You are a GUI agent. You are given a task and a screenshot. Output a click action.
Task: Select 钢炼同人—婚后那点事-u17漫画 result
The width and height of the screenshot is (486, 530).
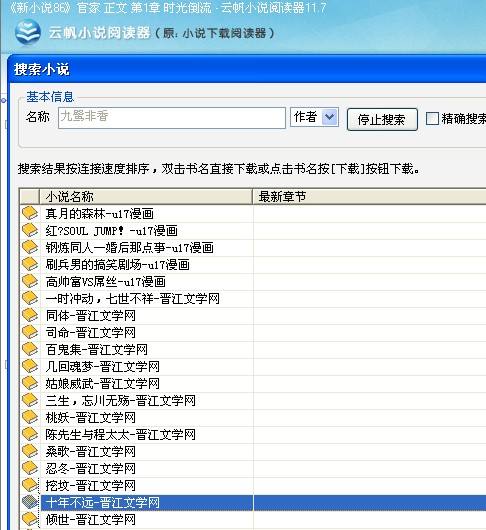pos(129,248)
